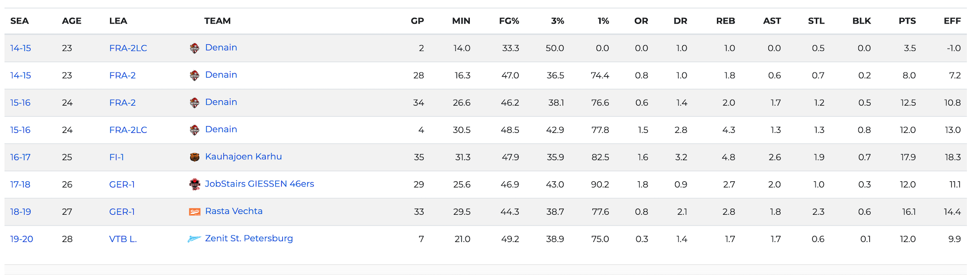Click the Denain logo in the 14-15 FRA-2LC row
Viewport: 980px width, 275px height.
(x=195, y=48)
